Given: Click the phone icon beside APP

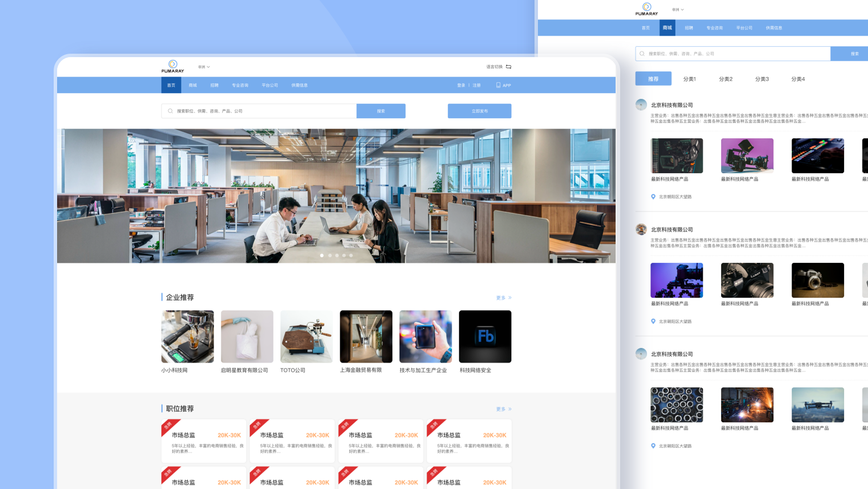Looking at the screenshot, I should point(498,85).
